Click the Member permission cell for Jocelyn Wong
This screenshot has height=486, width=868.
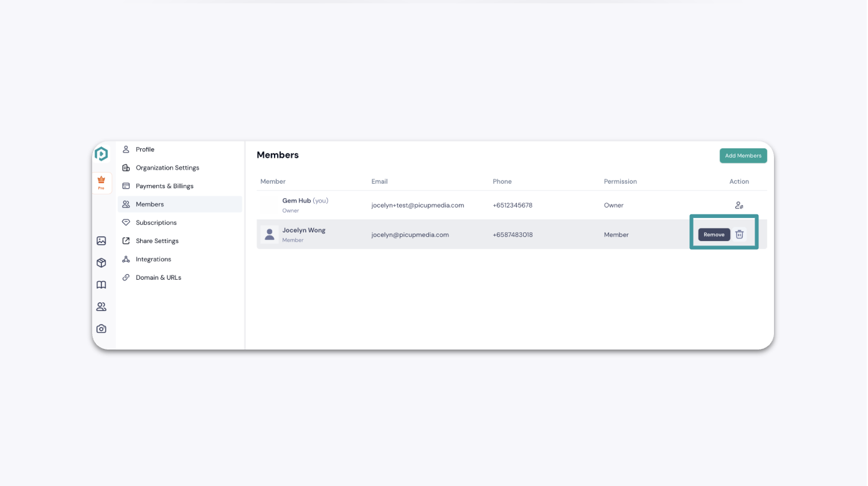(616, 235)
